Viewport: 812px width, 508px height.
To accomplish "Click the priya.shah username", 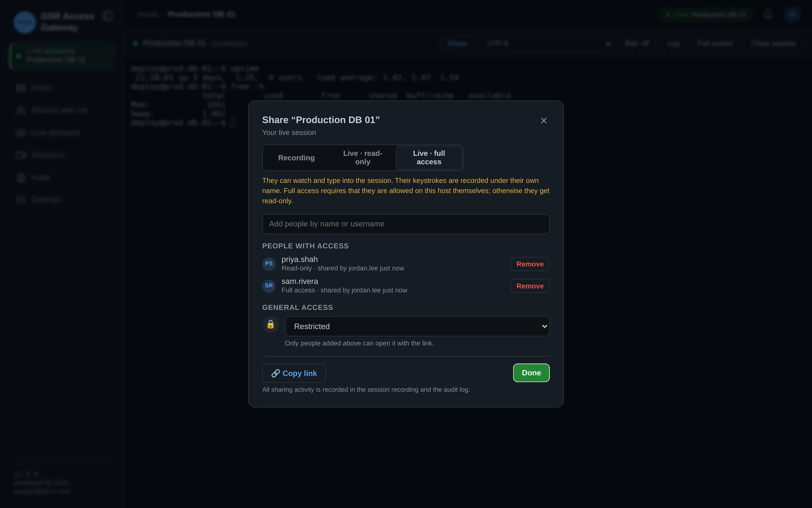I will (x=299, y=259).
